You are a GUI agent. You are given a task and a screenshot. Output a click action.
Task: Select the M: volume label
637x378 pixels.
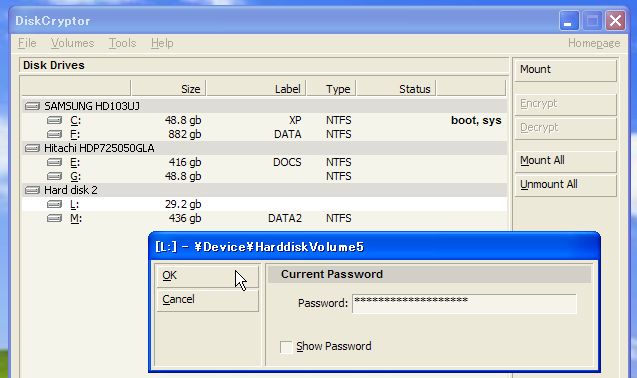click(76, 218)
